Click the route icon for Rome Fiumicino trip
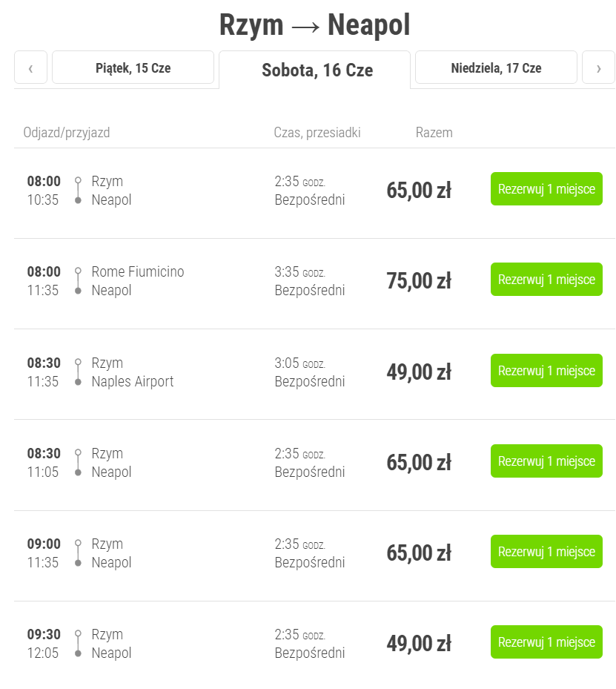 click(x=78, y=281)
